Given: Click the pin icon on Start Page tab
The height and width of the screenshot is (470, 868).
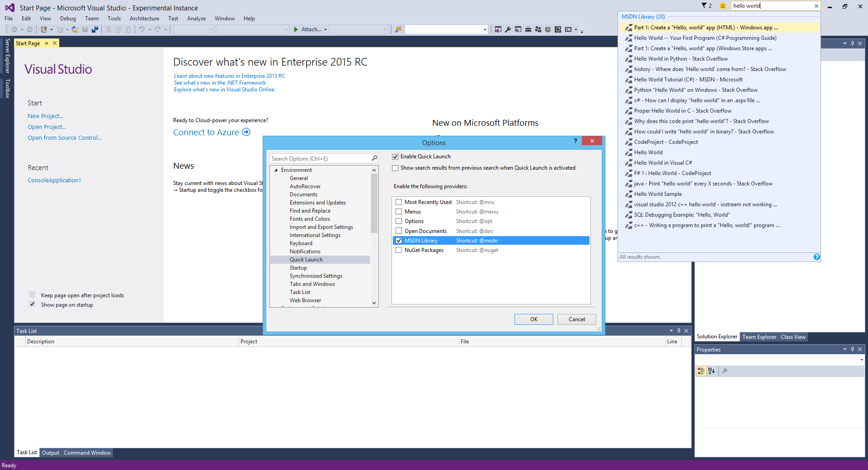Looking at the screenshot, I should tap(46, 43).
